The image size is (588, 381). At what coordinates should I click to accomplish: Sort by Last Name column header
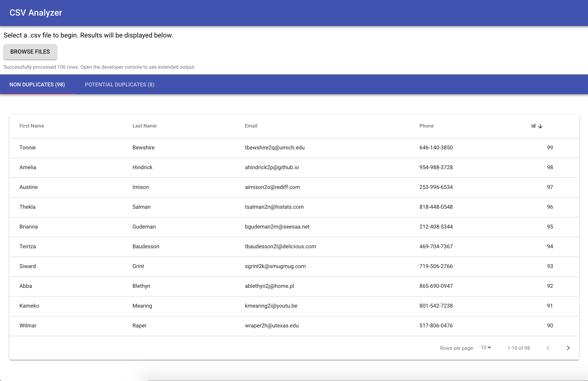coord(145,126)
